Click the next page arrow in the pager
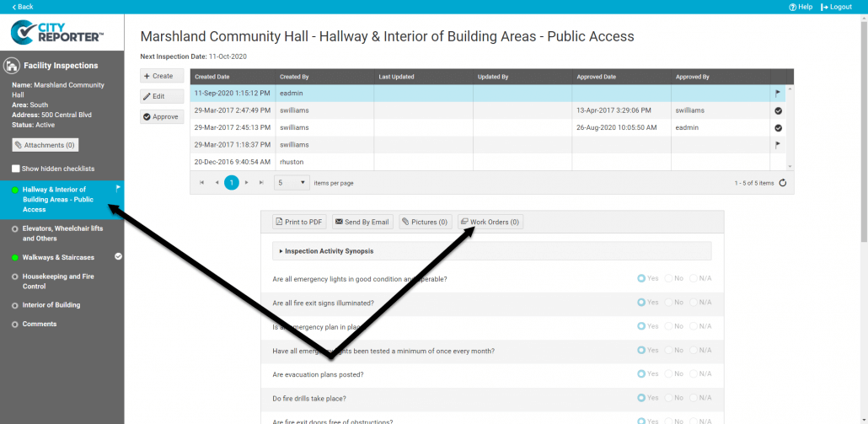The height and width of the screenshot is (424, 868). 246,183
